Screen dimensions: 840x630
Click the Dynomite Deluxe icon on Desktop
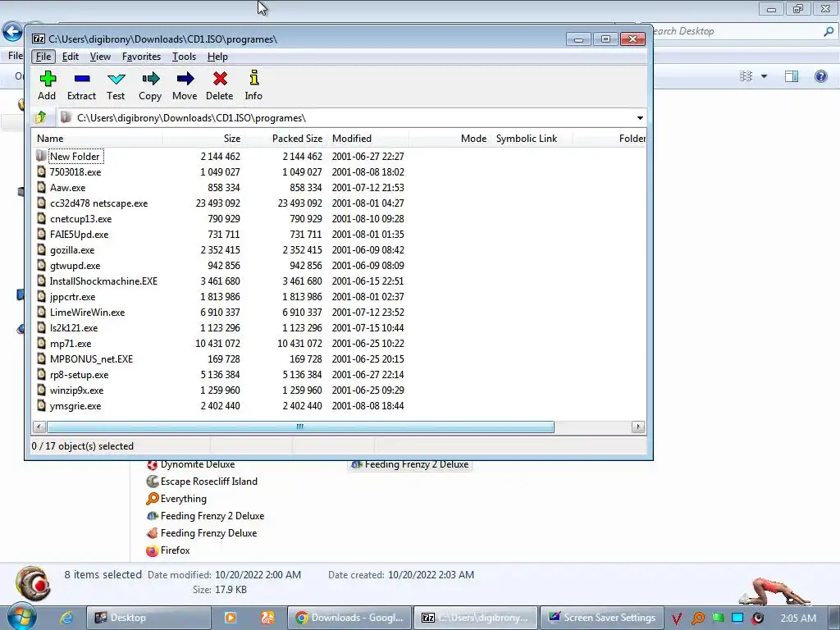tap(152, 464)
